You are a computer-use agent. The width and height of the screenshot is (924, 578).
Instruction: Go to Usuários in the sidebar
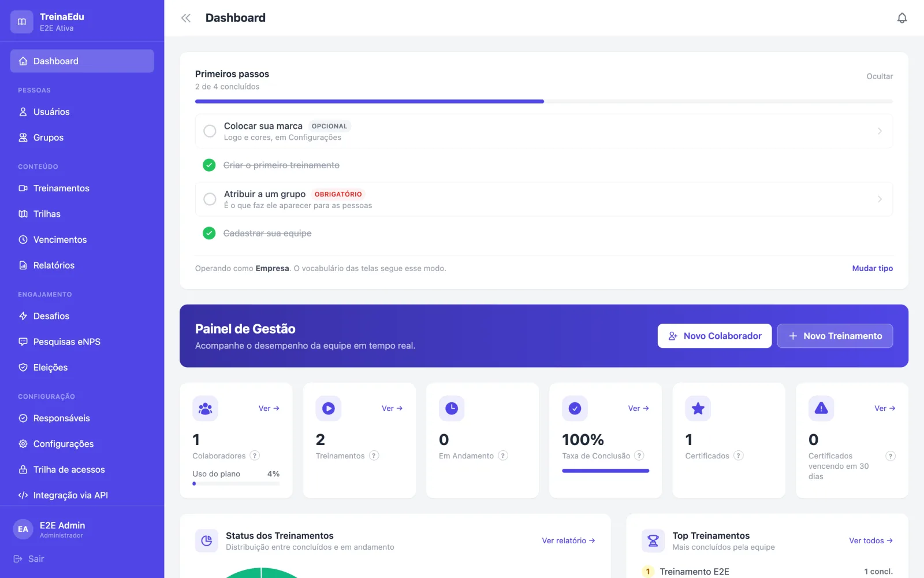point(82,112)
